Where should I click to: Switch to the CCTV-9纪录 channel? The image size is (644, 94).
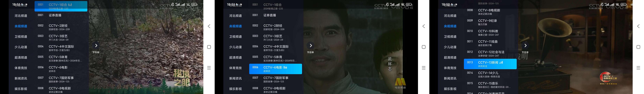coord(490,22)
